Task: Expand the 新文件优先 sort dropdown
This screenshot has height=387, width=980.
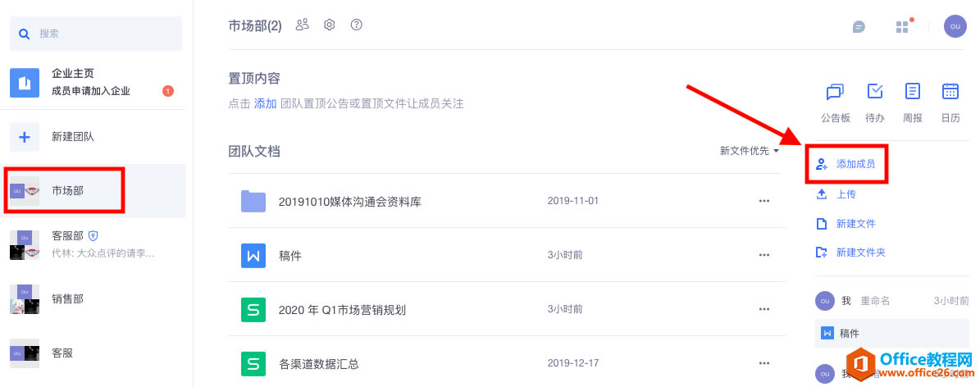Action: point(749,151)
